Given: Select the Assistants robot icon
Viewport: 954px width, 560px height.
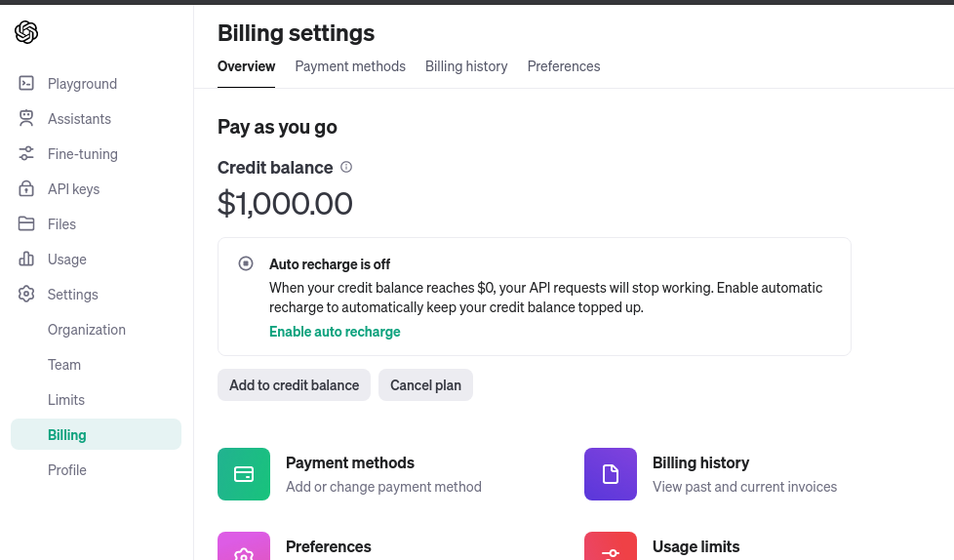Looking at the screenshot, I should 26,119.
